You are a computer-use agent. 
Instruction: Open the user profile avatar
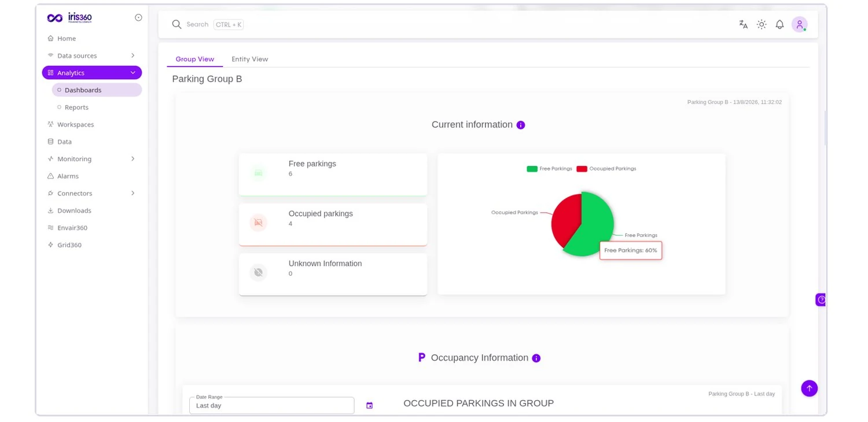pyautogui.click(x=799, y=24)
